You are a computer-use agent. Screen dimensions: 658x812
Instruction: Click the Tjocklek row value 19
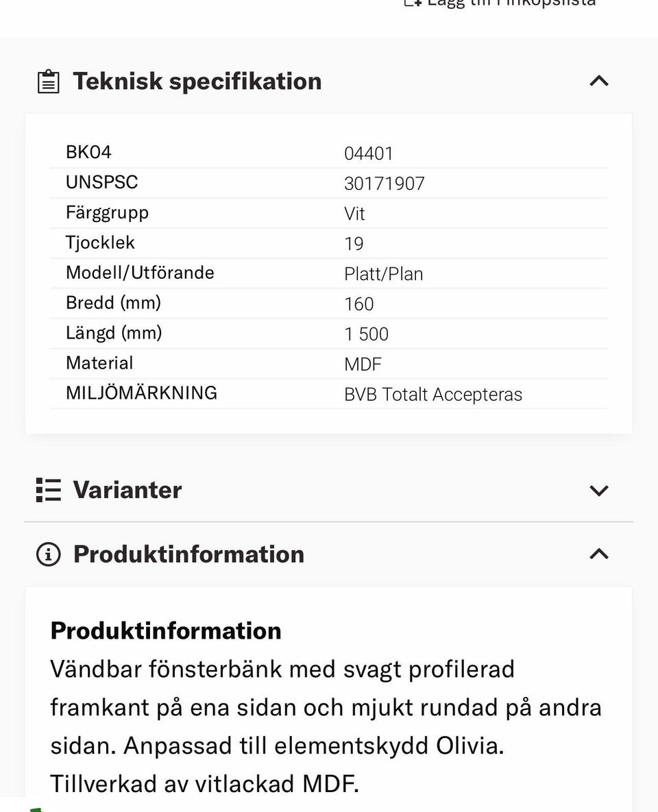354,244
